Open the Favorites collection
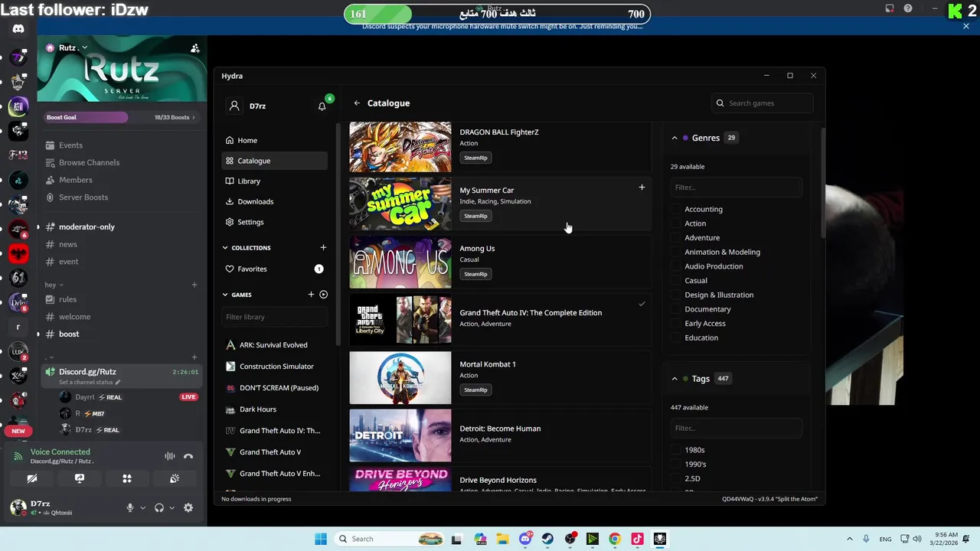Viewport: 980px width, 551px height. (x=275, y=269)
